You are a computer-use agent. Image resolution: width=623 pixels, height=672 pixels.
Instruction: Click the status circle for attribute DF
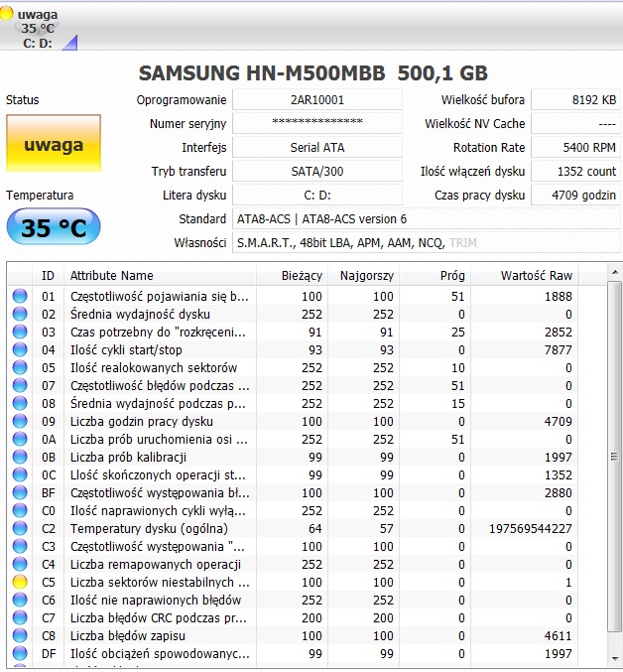tap(20, 653)
